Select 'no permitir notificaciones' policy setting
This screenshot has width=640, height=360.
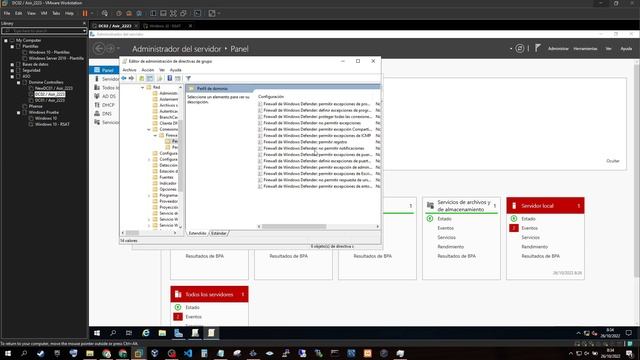(x=314, y=148)
